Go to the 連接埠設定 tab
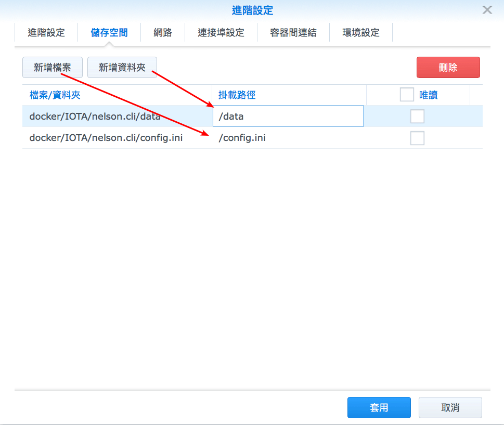 click(221, 32)
